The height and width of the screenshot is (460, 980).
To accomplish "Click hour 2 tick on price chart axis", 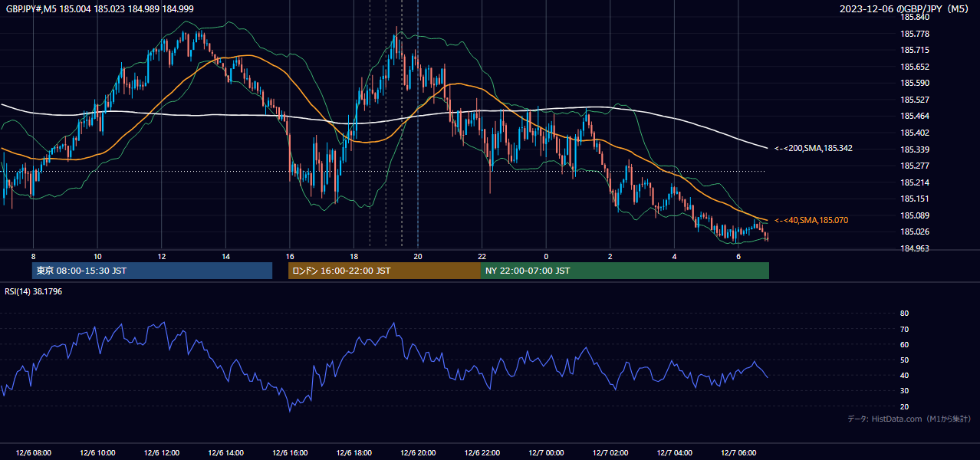I will tap(610, 256).
